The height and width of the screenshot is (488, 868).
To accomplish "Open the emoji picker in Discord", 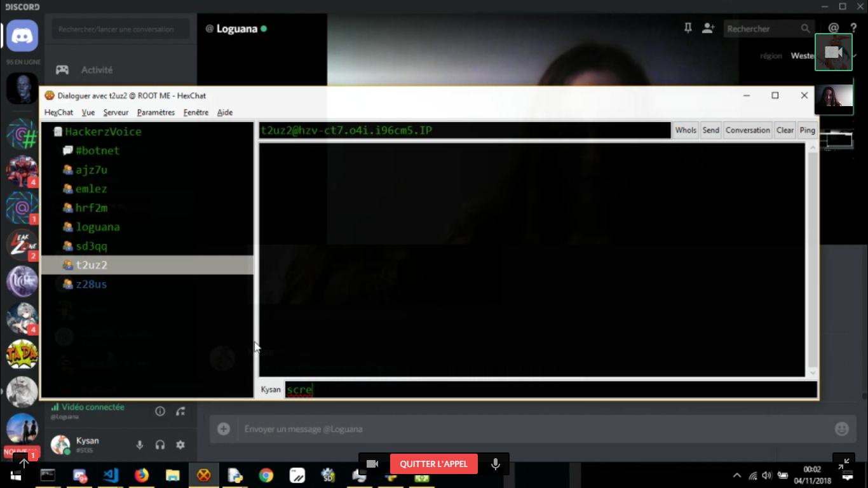I will [x=841, y=429].
